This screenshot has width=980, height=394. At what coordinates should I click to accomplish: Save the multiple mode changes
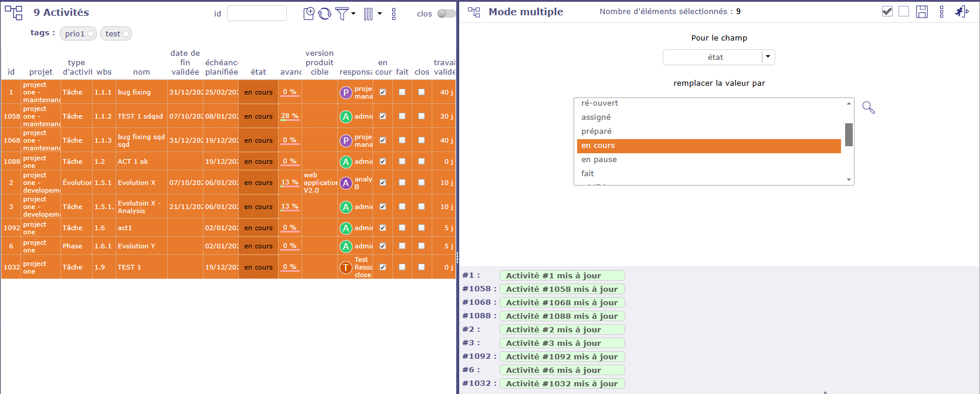[x=922, y=12]
